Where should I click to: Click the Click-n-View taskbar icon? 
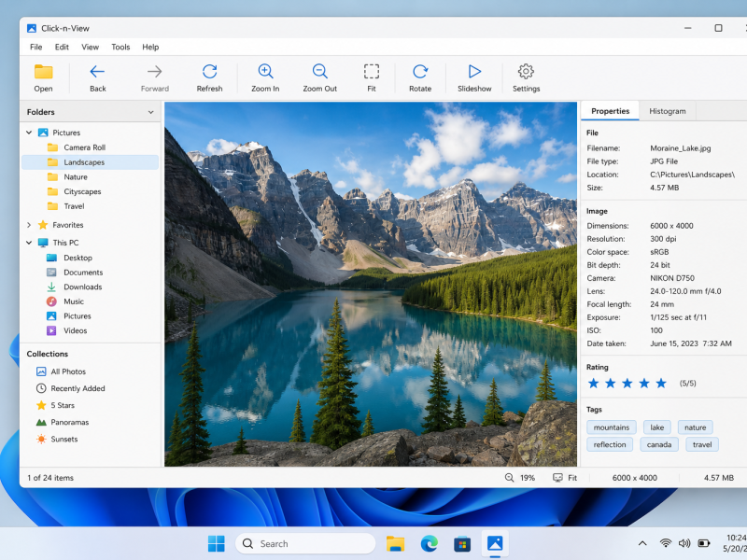[x=495, y=543]
